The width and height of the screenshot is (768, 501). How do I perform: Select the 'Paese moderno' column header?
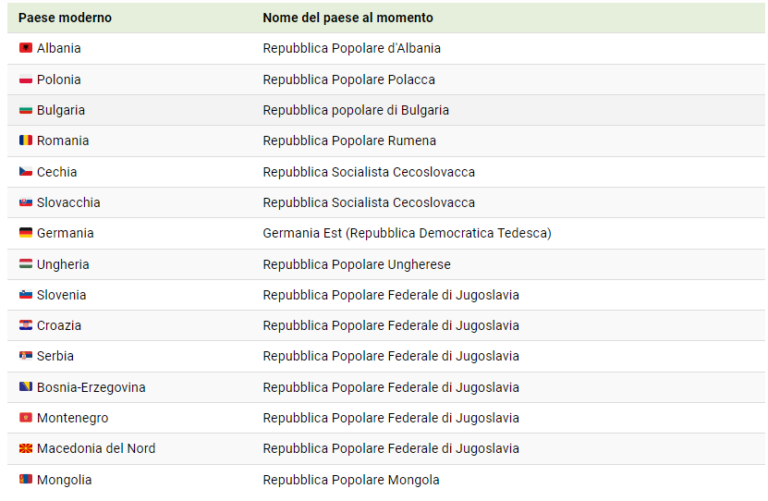click(65, 18)
